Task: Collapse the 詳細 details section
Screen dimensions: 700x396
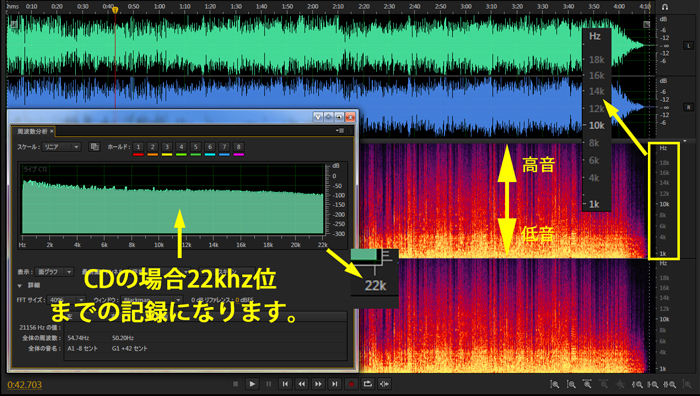Action: pyautogui.click(x=20, y=285)
